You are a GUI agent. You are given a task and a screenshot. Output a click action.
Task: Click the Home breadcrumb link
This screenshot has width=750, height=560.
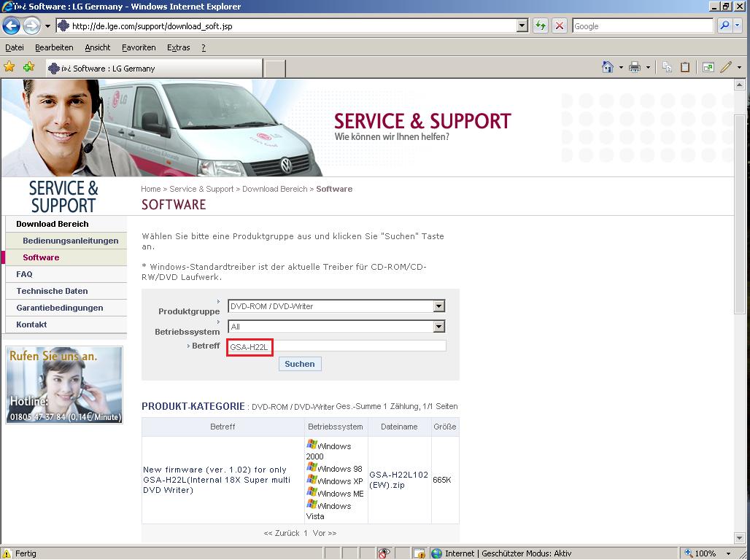151,189
